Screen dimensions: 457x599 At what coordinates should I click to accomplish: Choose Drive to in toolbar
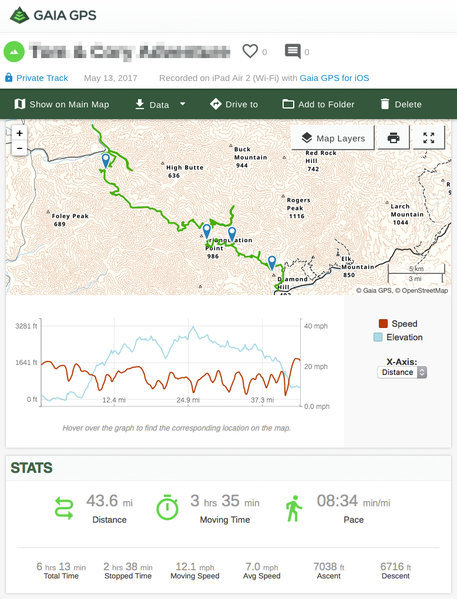click(234, 104)
